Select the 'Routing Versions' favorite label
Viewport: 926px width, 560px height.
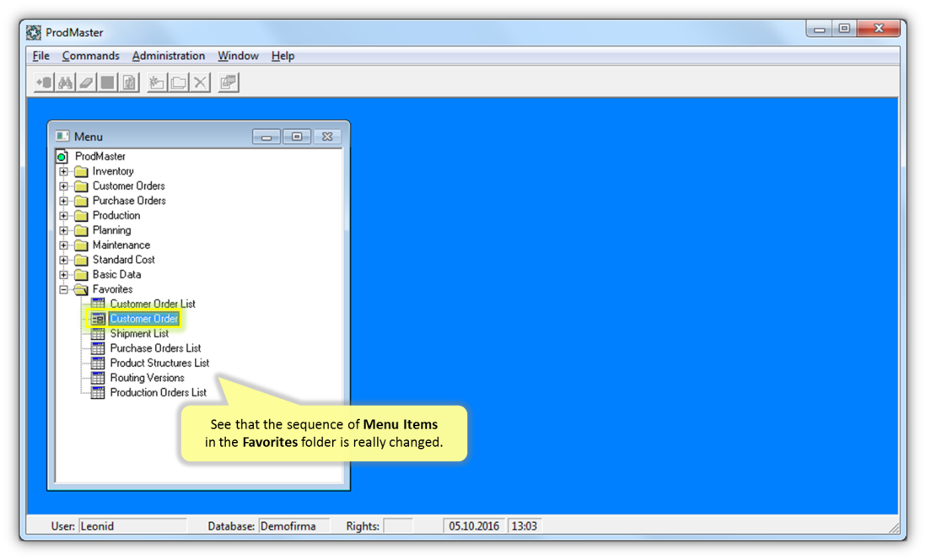pos(147,378)
